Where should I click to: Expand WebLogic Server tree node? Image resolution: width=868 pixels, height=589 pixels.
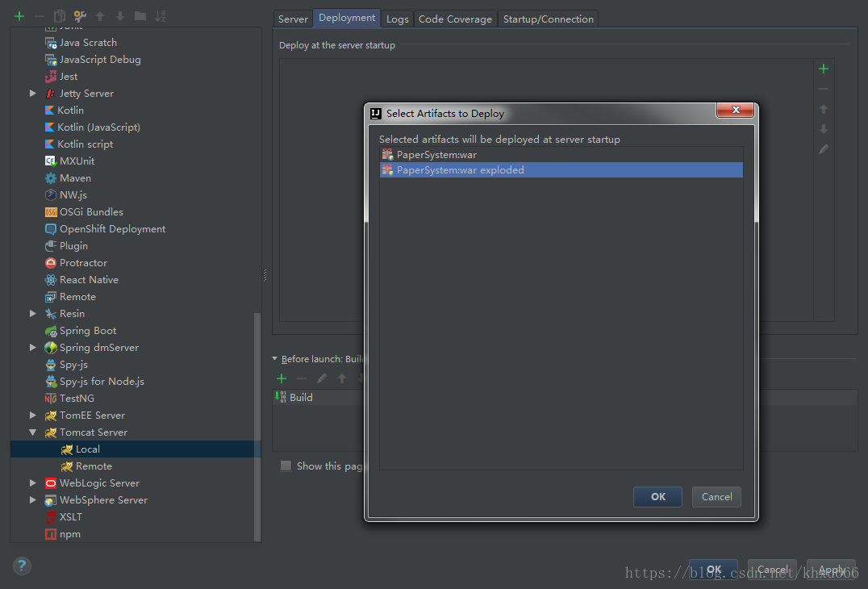tap(32, 483)
